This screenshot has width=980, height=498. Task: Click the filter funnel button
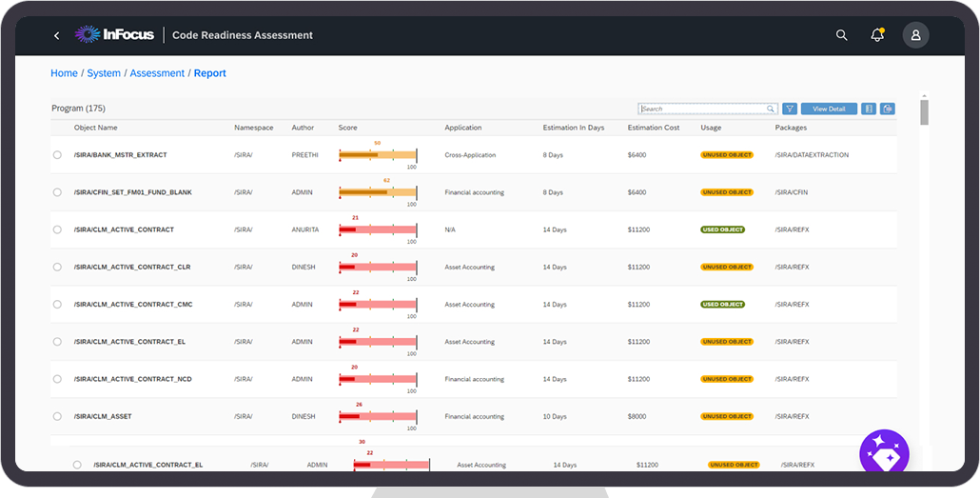click(x=790, y=109)
